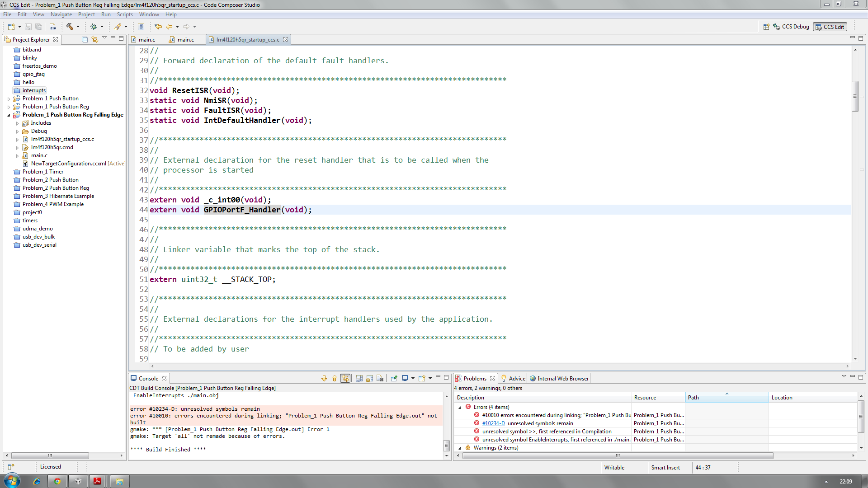
Task: Open Project Explorer view menu triangle
Action: coord(104,38)
